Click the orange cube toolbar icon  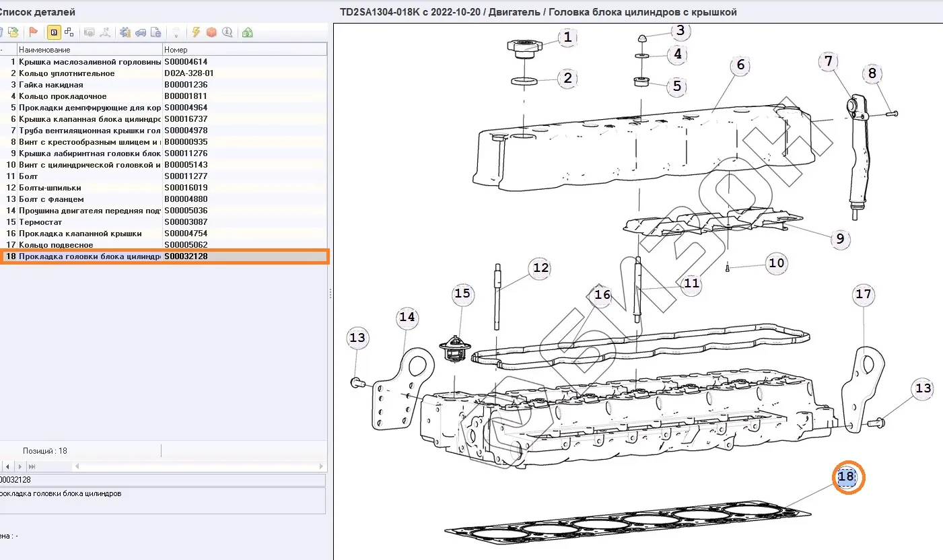coord(211,32)
